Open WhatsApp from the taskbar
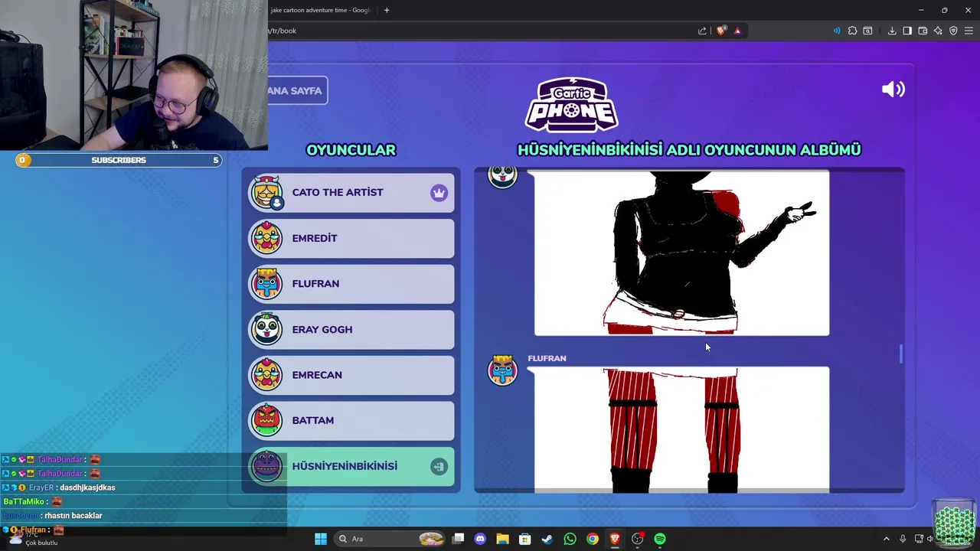The width and height of the screenshot is (980, 551). pyautogui.click(x=570, y=539)
